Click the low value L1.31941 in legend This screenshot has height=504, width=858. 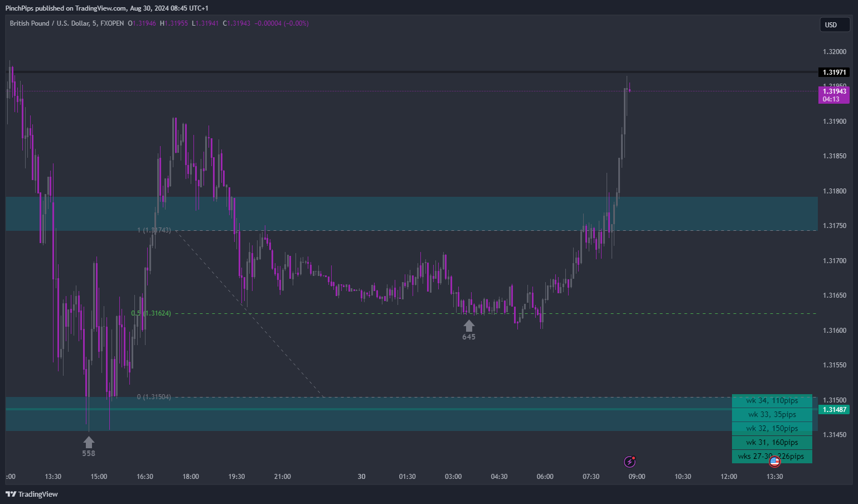(x=205, y=23)
